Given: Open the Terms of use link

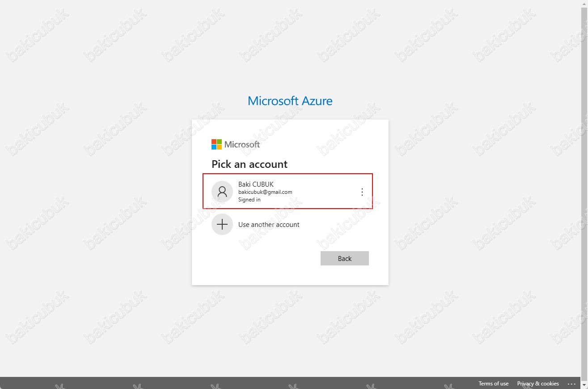Looking at the screenshot, I should click(x=493, y=384).
